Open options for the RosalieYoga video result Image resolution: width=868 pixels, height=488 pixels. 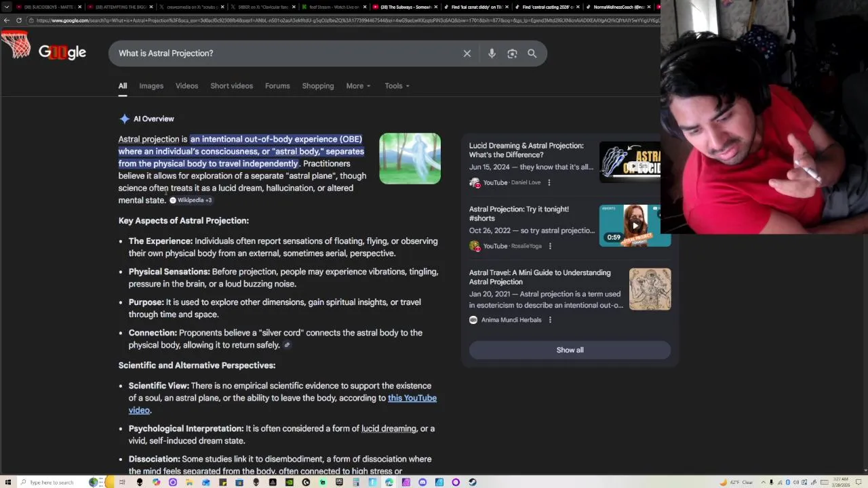pyautogui.click(x=550, y=246)
